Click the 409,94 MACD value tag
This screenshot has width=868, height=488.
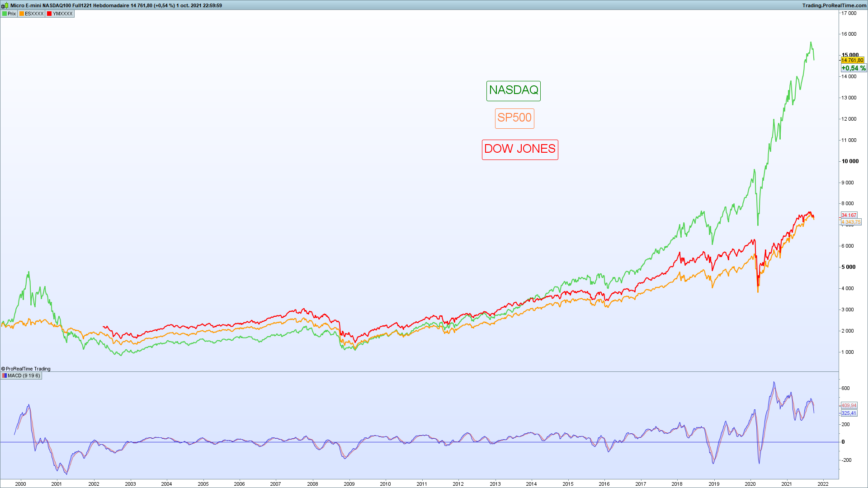[849, 406]
